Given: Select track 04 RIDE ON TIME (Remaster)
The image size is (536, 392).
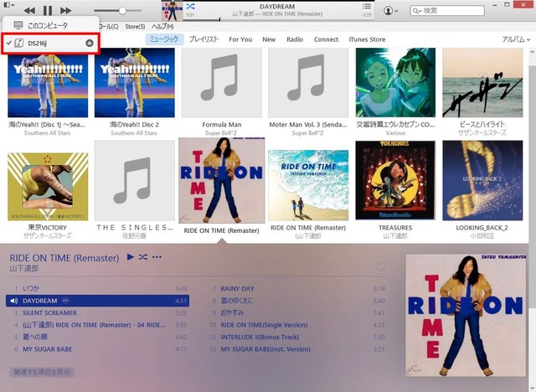Looking at the screenshot, I should click(x=97, y=325).
